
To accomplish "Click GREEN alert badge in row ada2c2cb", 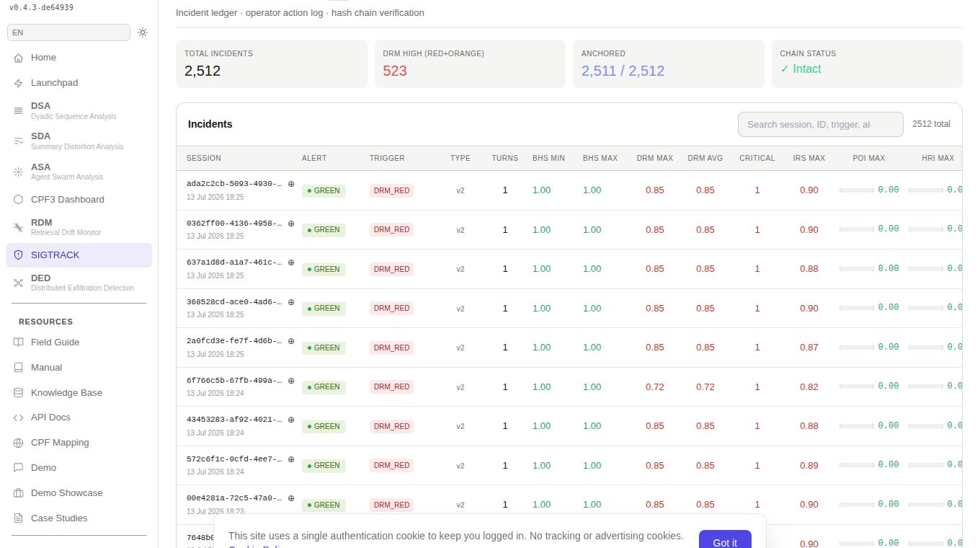I will 324,191.
